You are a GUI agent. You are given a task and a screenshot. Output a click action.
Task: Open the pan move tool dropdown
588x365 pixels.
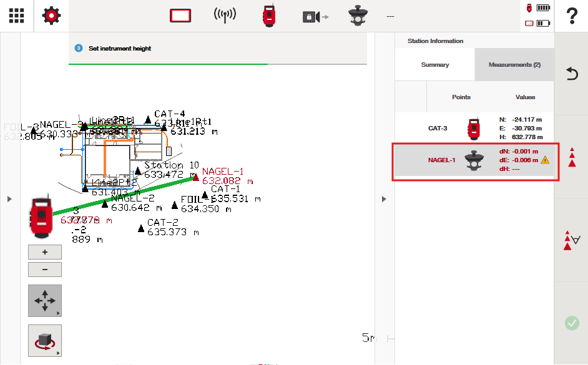45,301
